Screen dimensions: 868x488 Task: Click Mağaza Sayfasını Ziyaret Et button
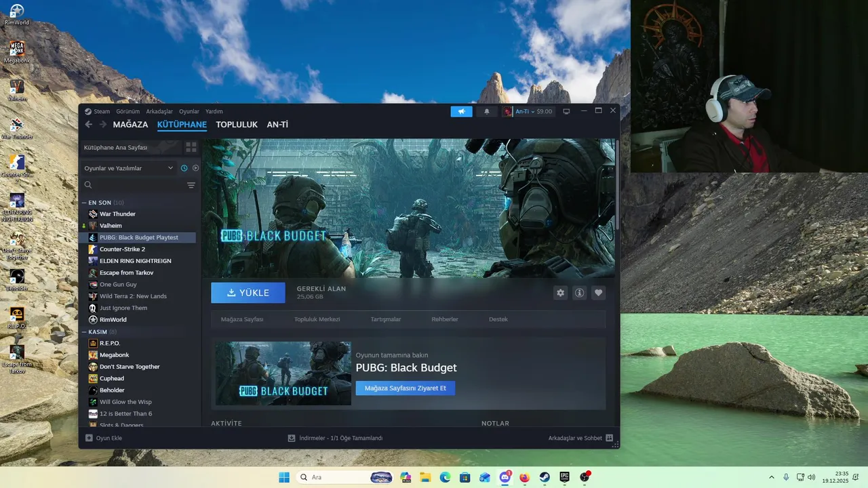pos(406,388)
